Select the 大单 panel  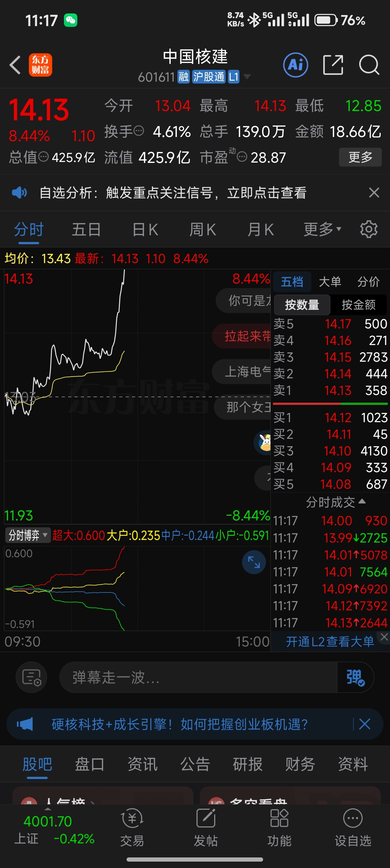(x=330, y=281)
